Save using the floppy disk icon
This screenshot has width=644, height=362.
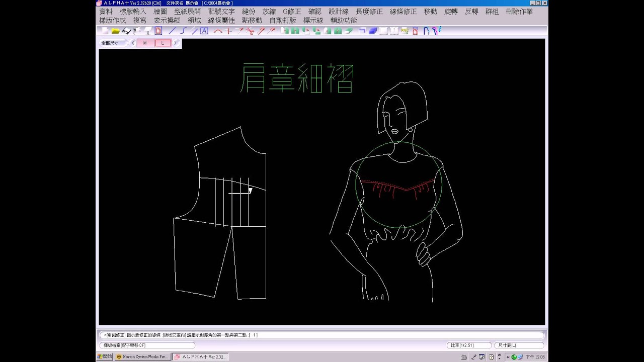click(126, 31)
